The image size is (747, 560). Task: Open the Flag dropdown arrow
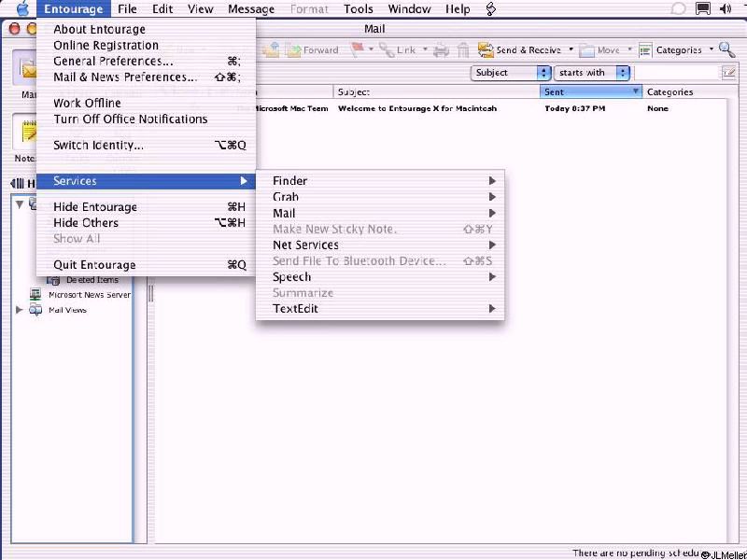click(x=371, y=49)
